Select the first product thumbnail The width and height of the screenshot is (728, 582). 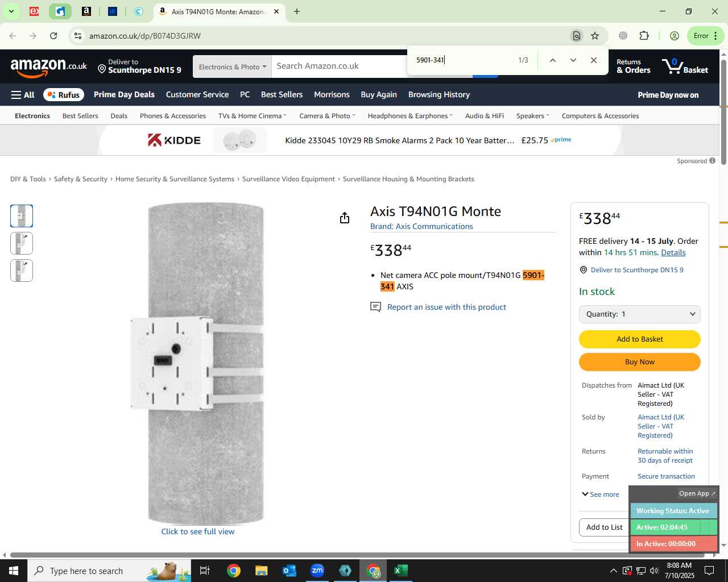(x=22, y=216)
